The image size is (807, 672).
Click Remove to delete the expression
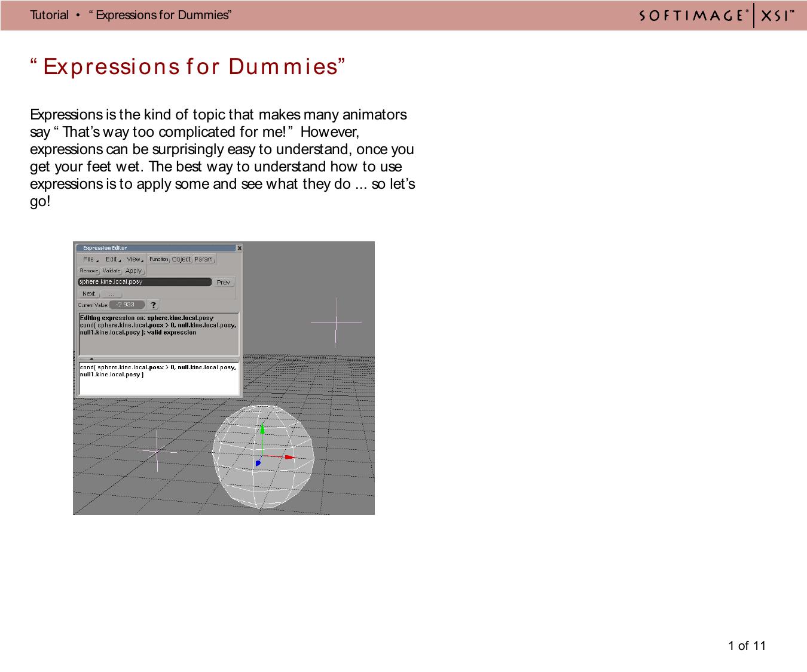89,271
